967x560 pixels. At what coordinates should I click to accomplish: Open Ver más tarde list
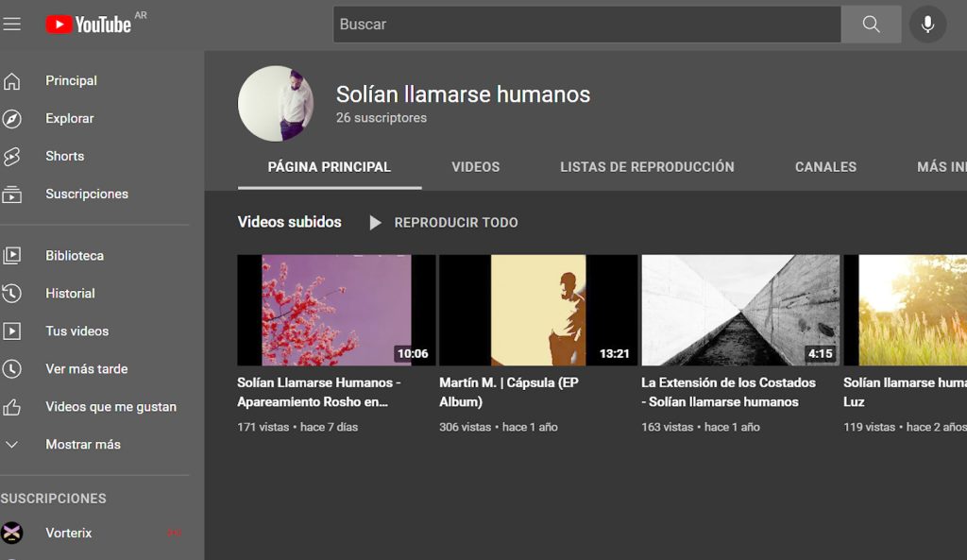(86, 368)
